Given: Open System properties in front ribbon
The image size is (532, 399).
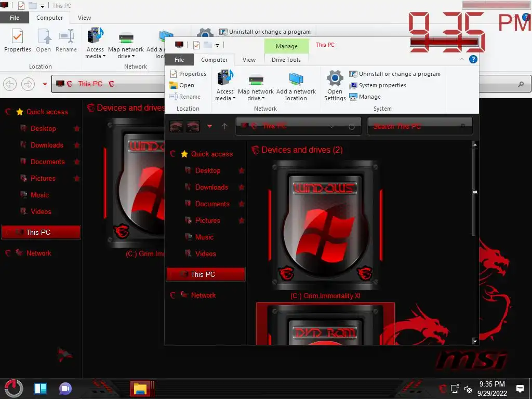Looking at the screenshot, I should [x=378, y=85].
